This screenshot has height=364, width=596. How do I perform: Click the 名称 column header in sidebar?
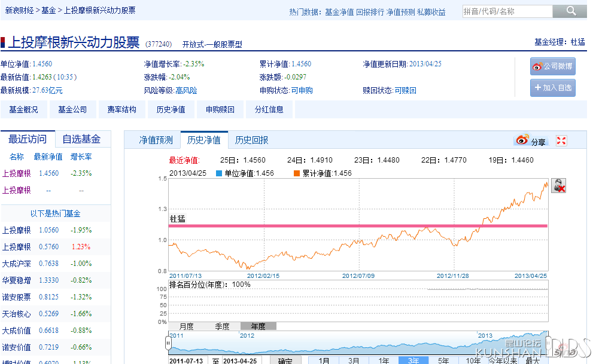[16, 157]
